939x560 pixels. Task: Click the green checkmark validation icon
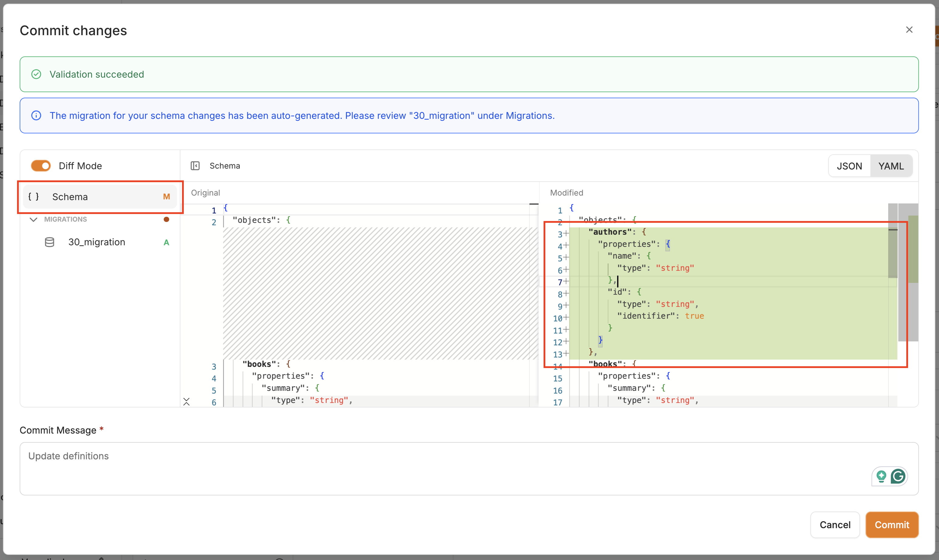click(36, 74)
